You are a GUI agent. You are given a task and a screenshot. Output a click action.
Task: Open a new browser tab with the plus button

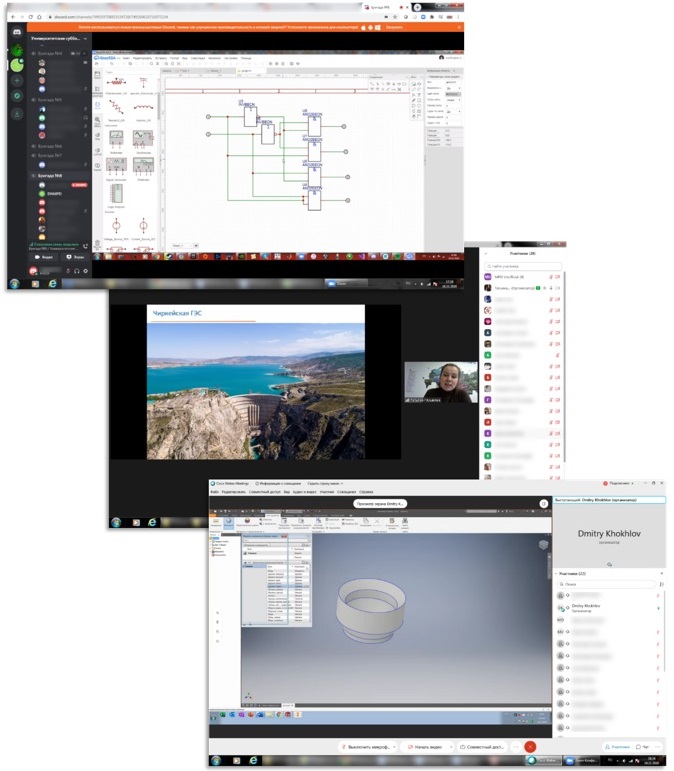tap(417, 7)
